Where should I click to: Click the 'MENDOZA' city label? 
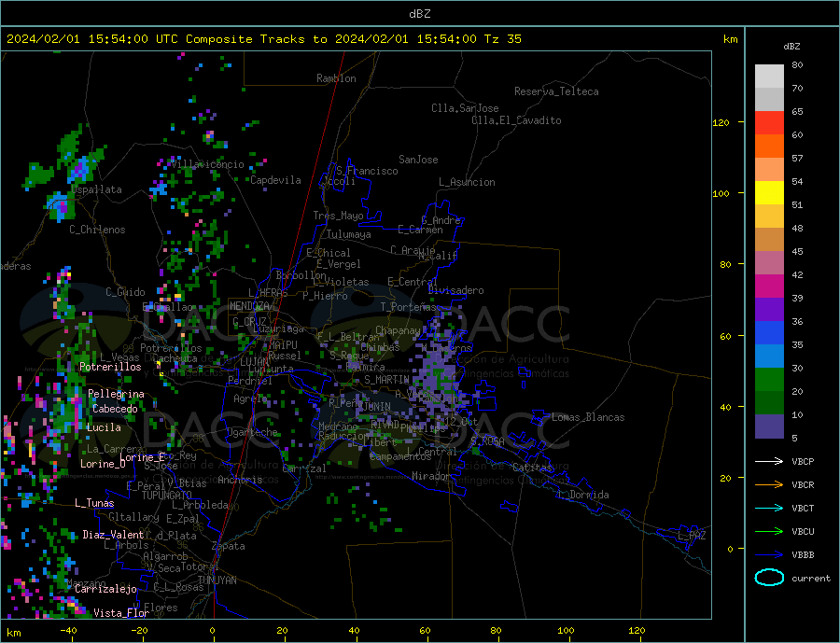[x=249, y=306]
